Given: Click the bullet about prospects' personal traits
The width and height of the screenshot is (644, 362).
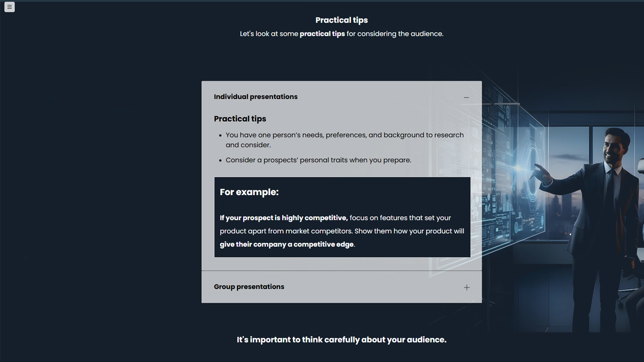Looking at the screenshot, I should 318,160.
